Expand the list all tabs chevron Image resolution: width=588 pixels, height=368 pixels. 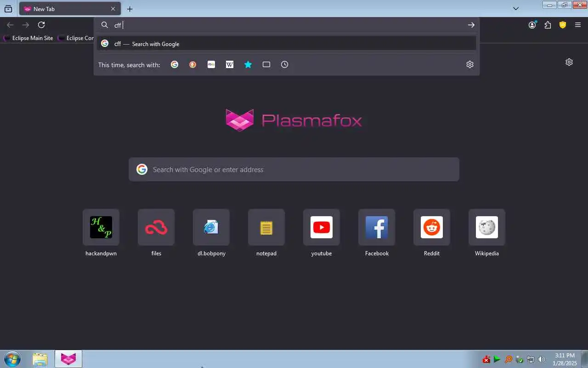(x=516, y=9)
